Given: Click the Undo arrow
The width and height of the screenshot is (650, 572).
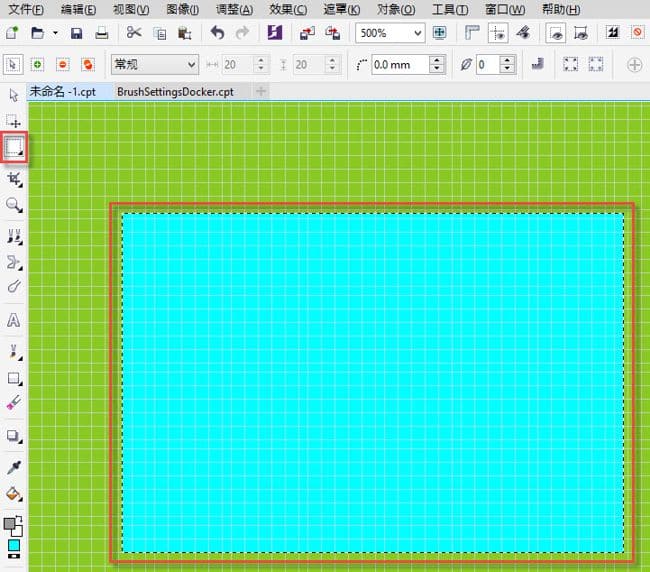Looking at the screenshot, I should point(218,32).
